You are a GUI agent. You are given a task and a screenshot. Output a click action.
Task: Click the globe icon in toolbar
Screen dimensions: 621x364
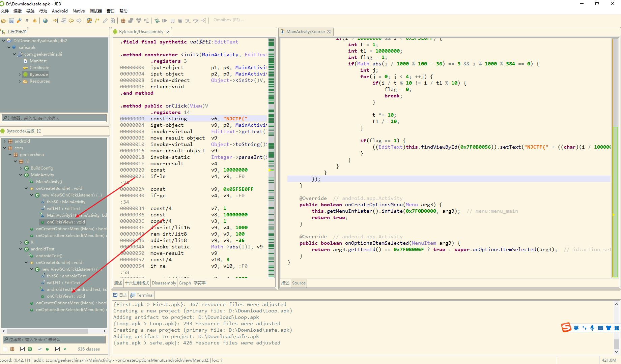(45, 21)
